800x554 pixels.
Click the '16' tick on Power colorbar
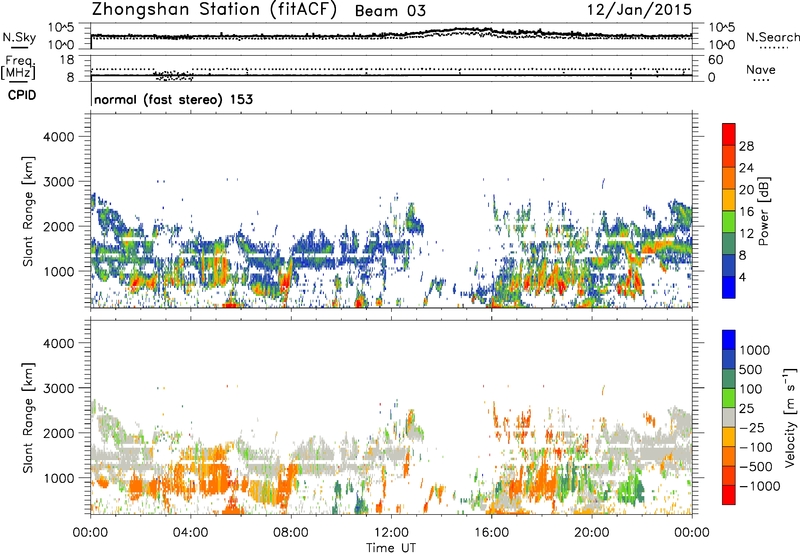(x=746, y=212)
